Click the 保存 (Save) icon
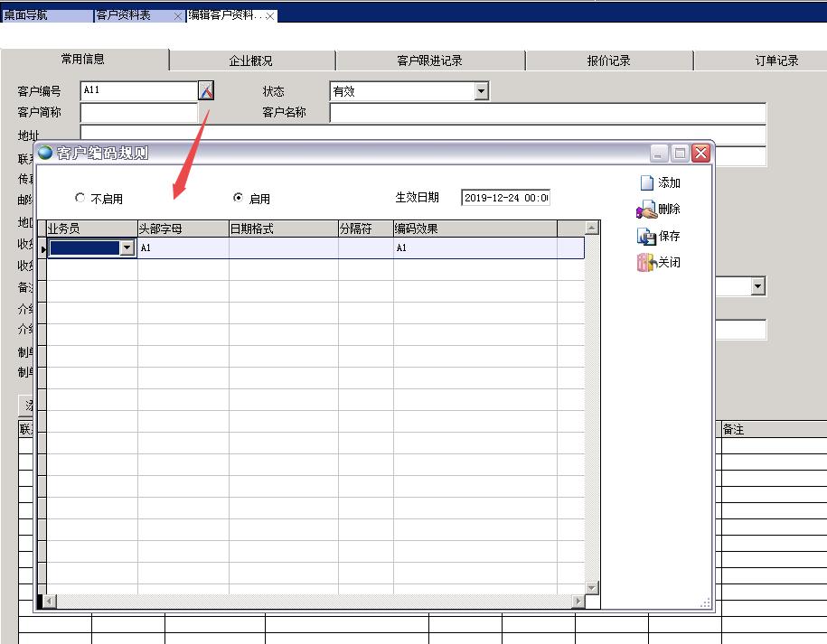 [646, 237]
